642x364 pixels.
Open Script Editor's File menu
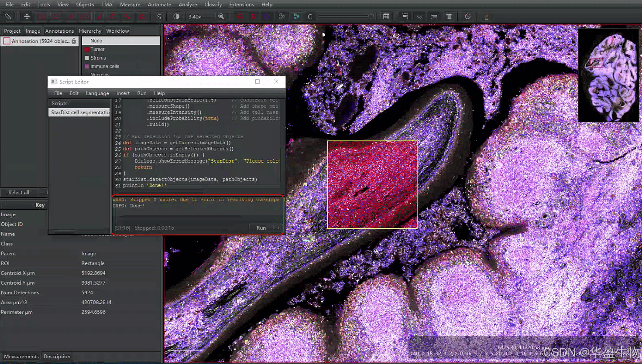(58, 93)
